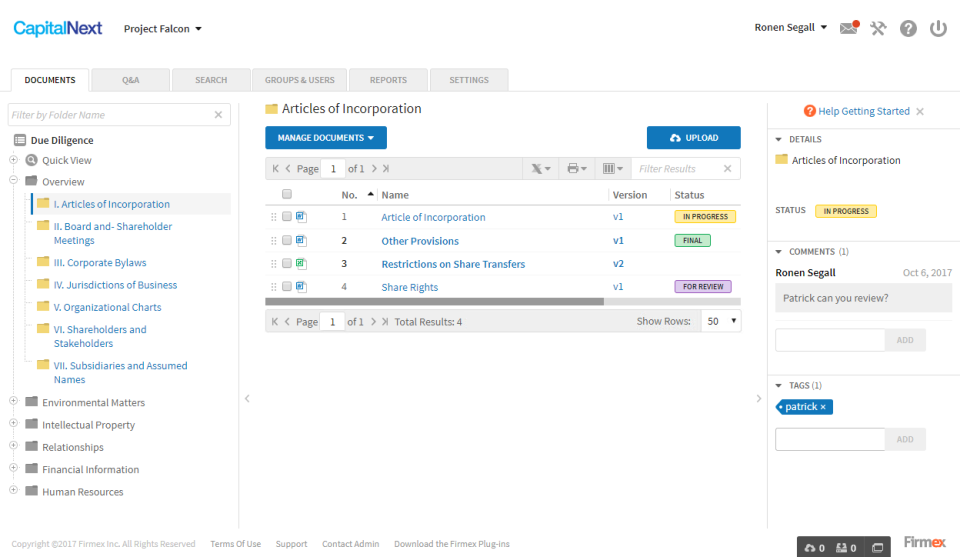Expand the Environmental Matters folder
This screenshot has height=557, width=960.
(14, 402)
